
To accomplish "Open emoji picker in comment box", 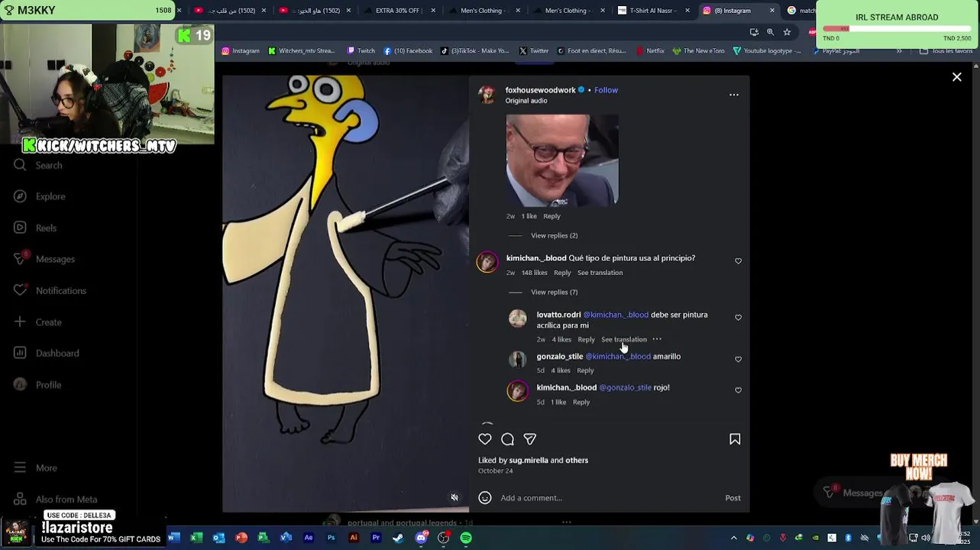I will pos(485,498).
